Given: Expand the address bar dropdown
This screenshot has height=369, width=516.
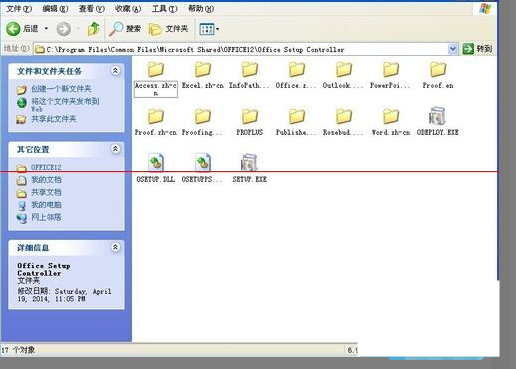Looking at the screenshot, I should point(452,49).
